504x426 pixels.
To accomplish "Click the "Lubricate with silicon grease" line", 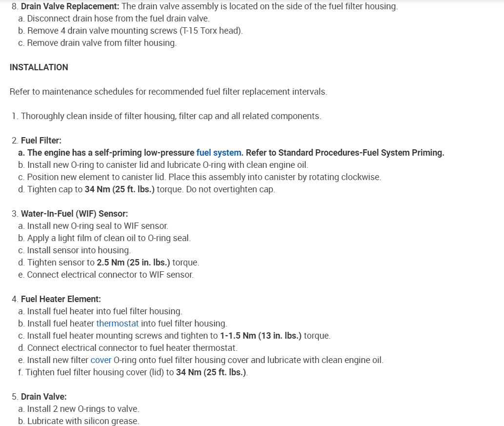I will point(83,421).
